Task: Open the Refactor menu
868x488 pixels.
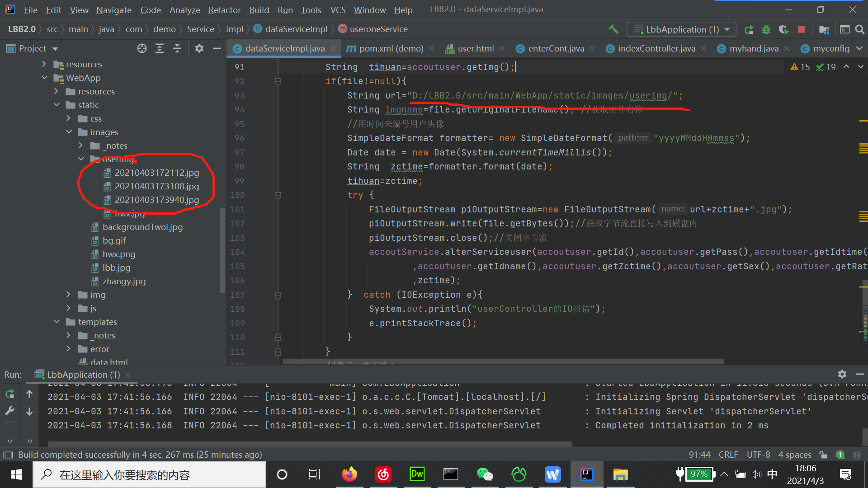Action: point(224,10)
